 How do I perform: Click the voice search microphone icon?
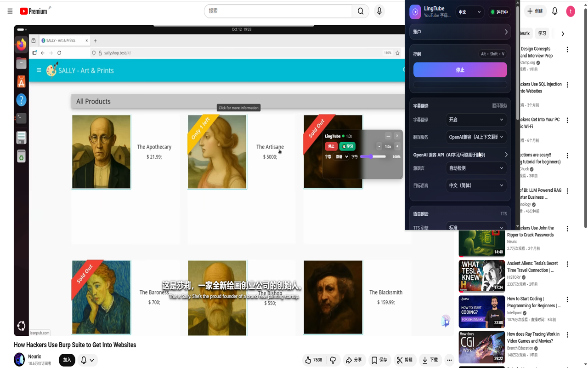click(379, 11)
